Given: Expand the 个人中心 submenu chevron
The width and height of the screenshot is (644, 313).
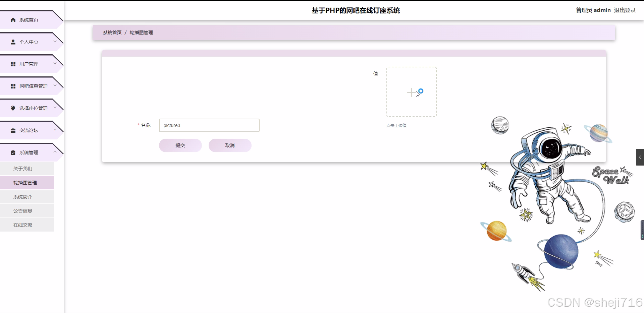Looking at the screenshot, I should [x=55, y=41].
